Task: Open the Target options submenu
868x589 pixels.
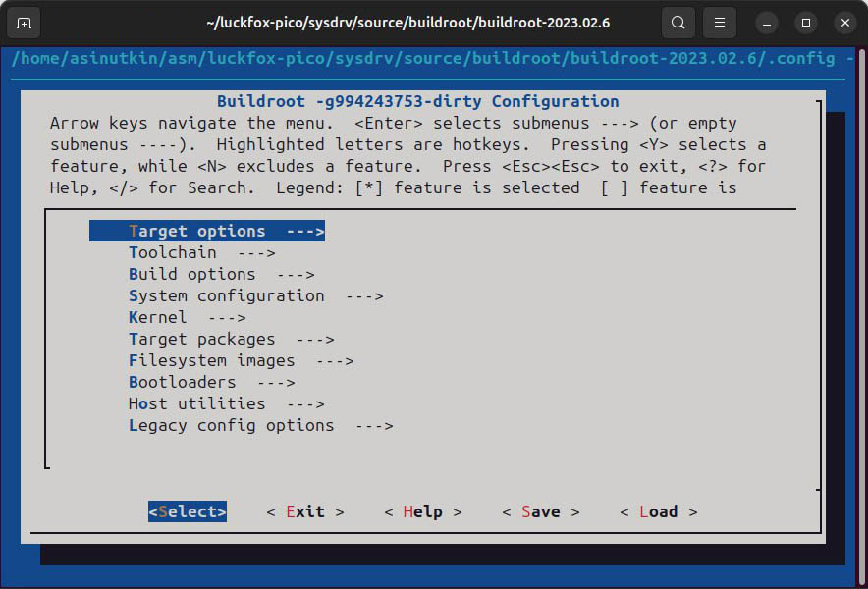Action: point(206,231)
